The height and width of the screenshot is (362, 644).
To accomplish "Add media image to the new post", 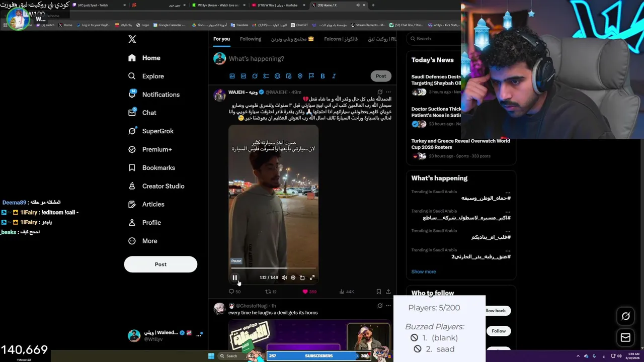I will [232, 76].
